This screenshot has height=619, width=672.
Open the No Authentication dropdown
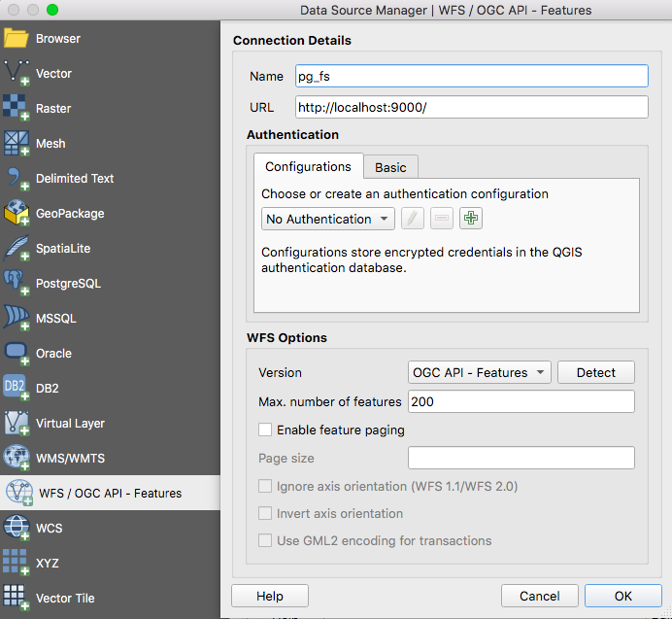point(328,220)
